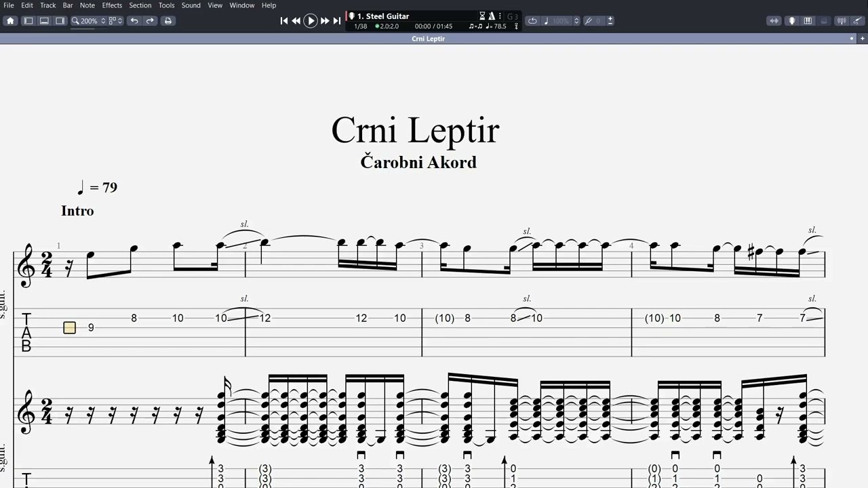Click the tempo marking = 79
This screenshot has height=488, width=868.
pos(97,188)
